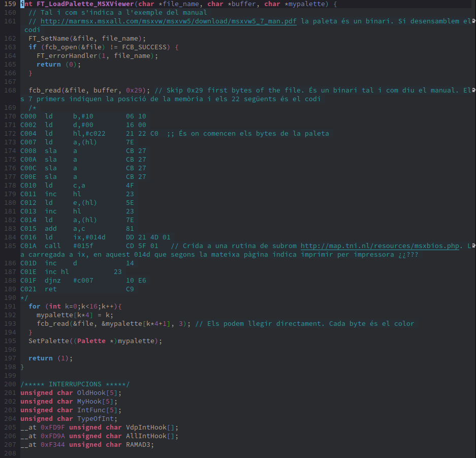Select line number 198
Viewport: 476px width, 458px height.
(10, 367)
